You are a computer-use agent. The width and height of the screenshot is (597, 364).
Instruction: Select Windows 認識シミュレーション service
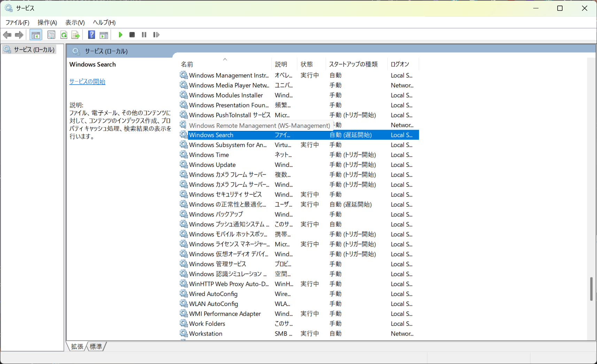click(x=299, y=274)
